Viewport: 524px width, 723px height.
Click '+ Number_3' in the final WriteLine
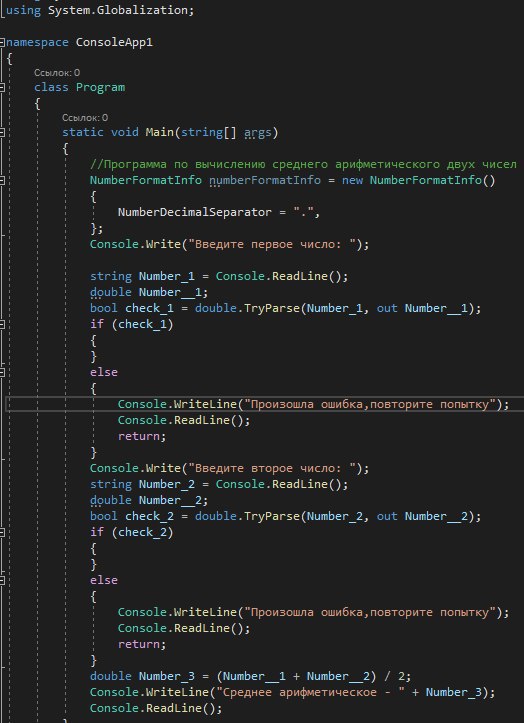pos(450,692)
